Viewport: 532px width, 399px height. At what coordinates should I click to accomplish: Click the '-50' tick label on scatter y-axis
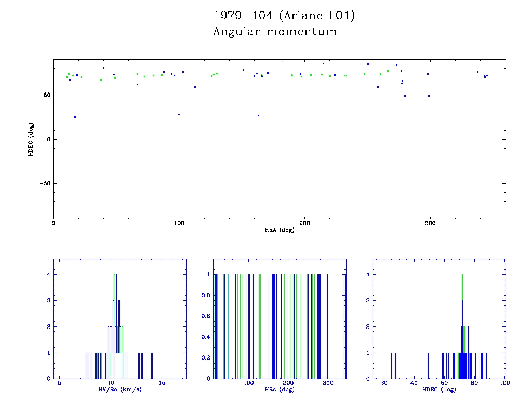click(44, 183)
